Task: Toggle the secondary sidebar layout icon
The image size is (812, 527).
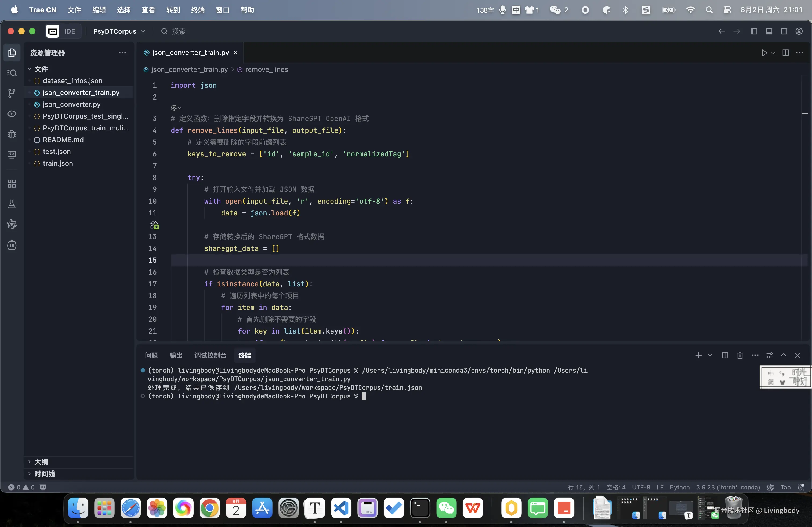Action: 784,31
